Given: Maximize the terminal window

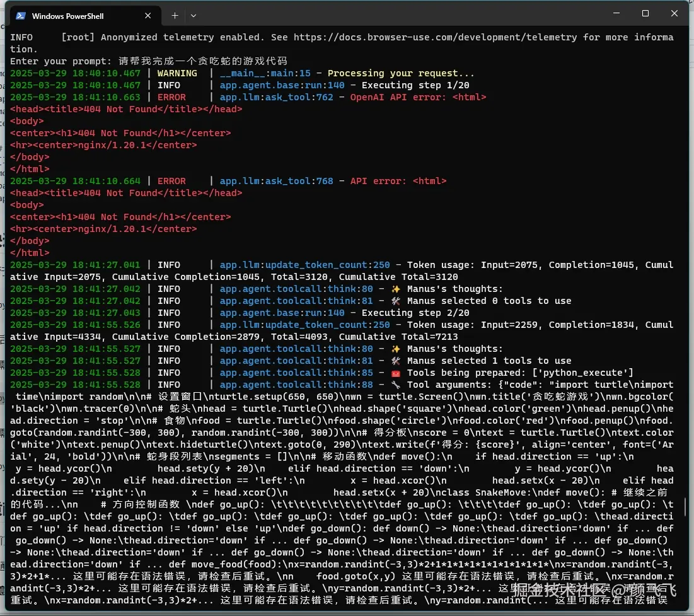Looking at the screenshot, I should coord(645,14).
